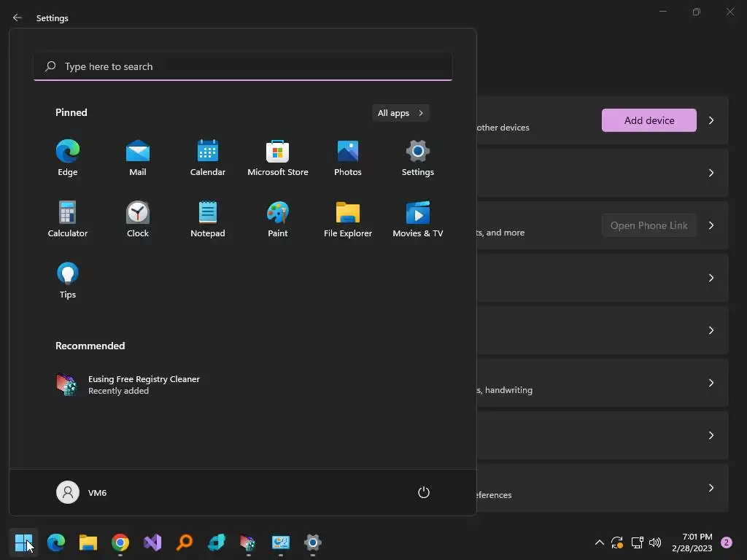
Task: Open the Control Panel-style taskbar icon
Action: (x=281, y=542)
